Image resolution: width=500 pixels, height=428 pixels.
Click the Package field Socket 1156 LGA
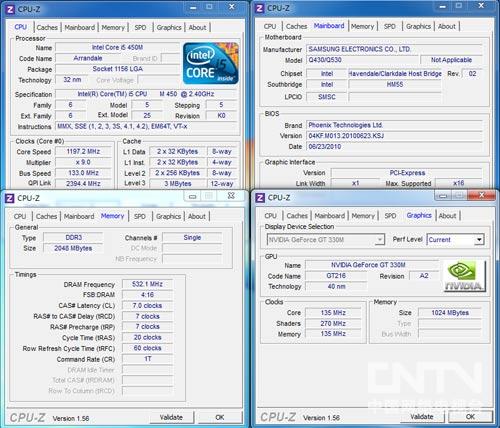point(117,69)
